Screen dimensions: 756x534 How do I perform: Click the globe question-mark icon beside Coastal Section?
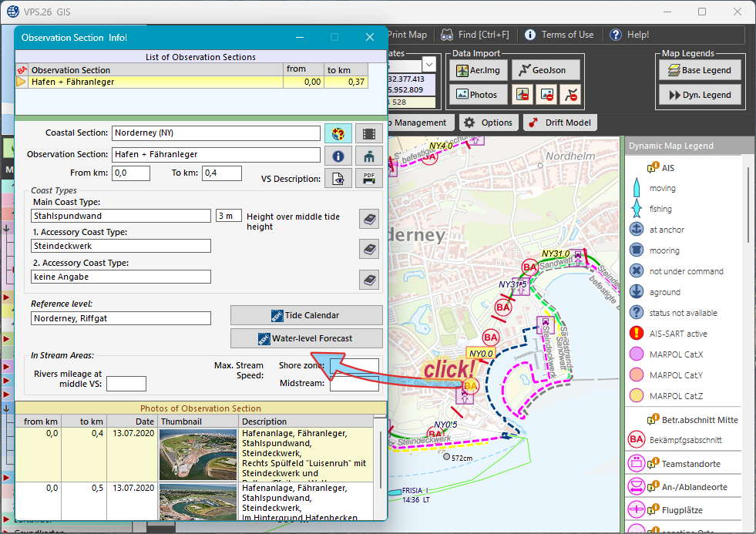point(338,133)
